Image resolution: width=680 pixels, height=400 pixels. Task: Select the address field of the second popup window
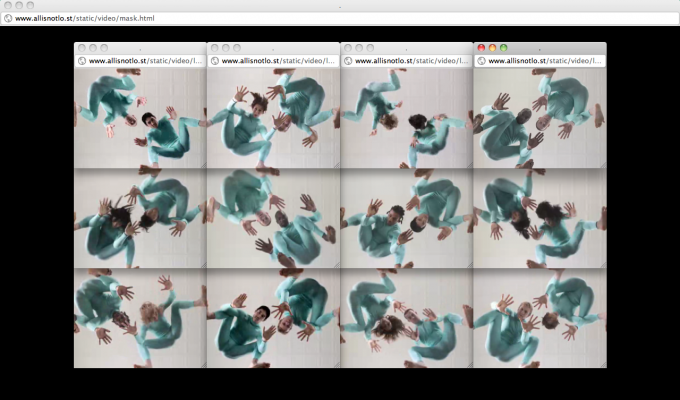click(278, 60)
